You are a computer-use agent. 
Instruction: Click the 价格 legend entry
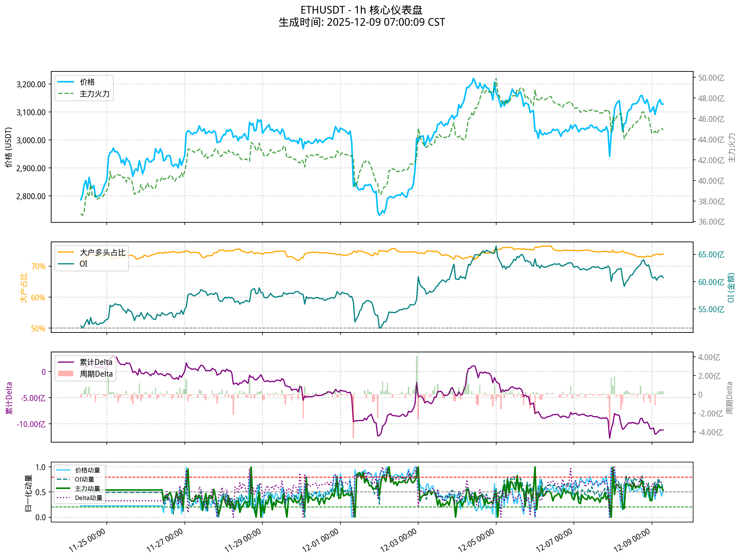(87, 82)
